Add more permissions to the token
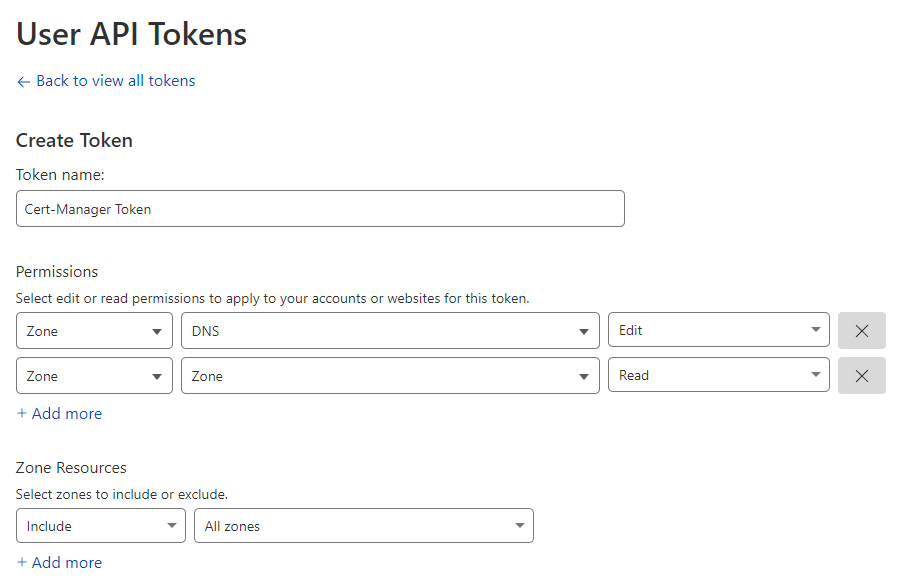Screen dimensions: 909x580 click(66, 414)
